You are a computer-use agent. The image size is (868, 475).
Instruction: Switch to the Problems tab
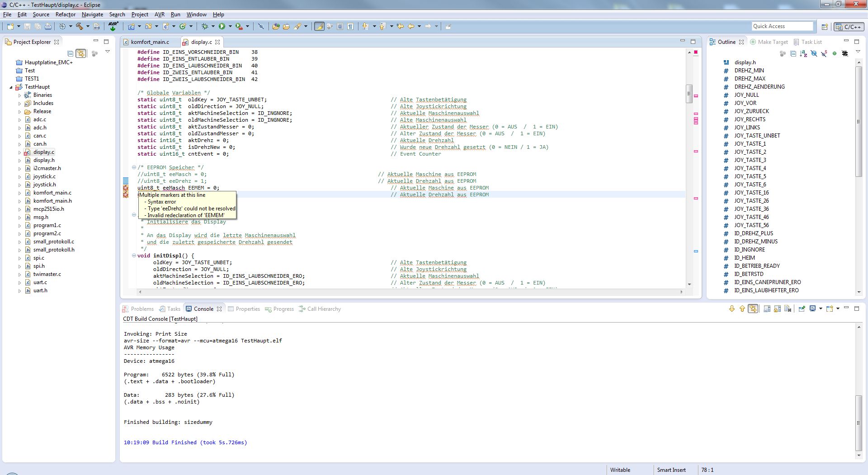tap(138, 309)
